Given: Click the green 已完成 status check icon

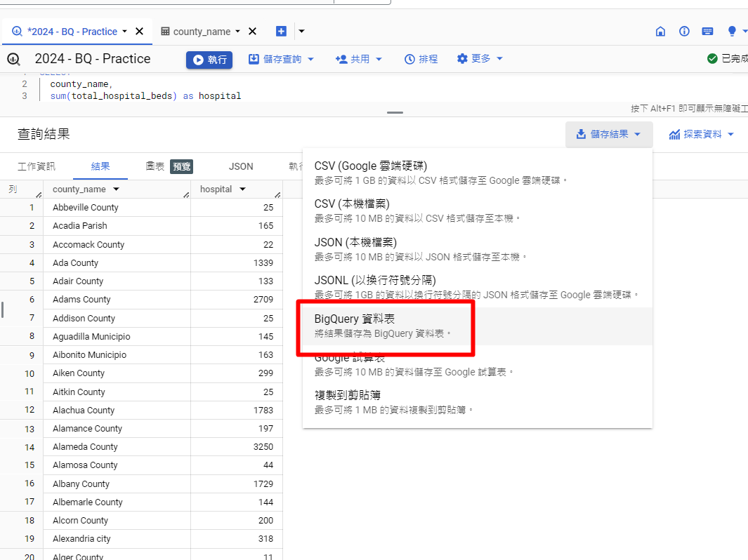Looking at the screenshot, I should 712,59.
